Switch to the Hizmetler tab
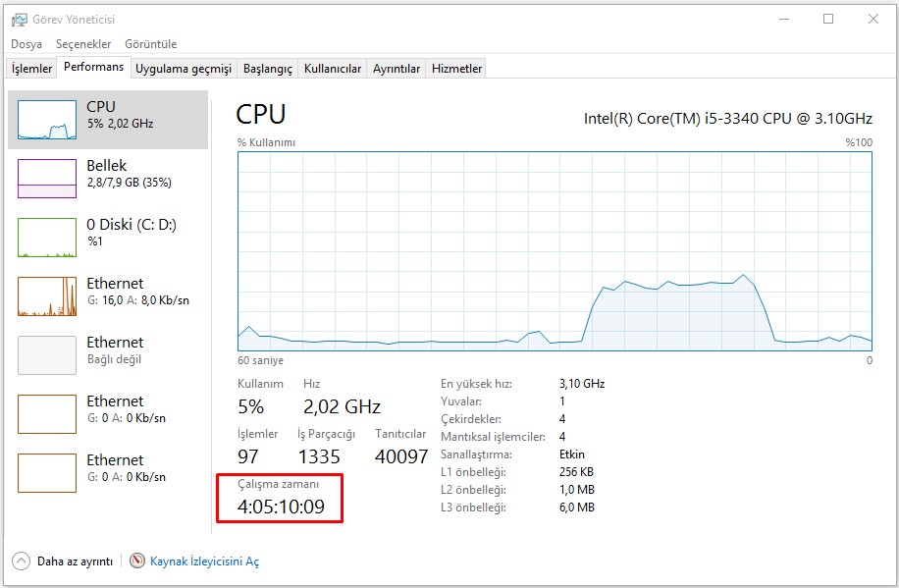This screenshot has width=899, height=588. 457,69
